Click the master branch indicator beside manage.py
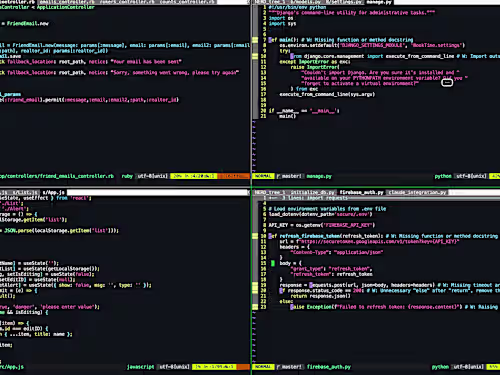 tap(290, 176)
